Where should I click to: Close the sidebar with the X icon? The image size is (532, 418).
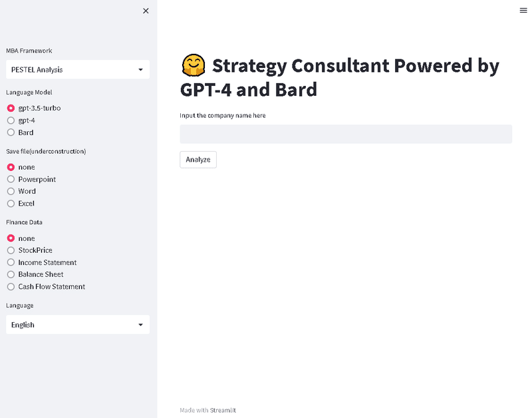click(x=146, y=11)
